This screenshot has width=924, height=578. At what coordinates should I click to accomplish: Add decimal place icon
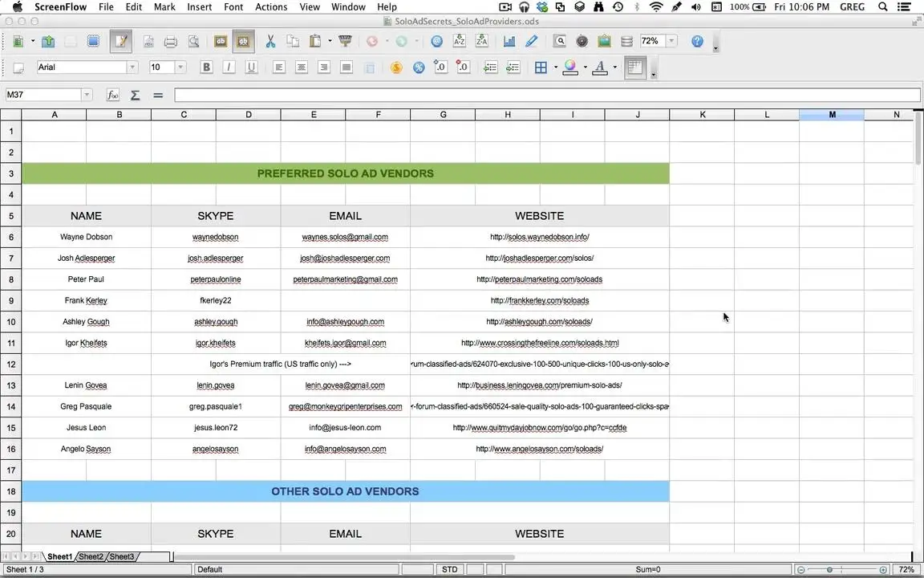click(x=440, y=67)
